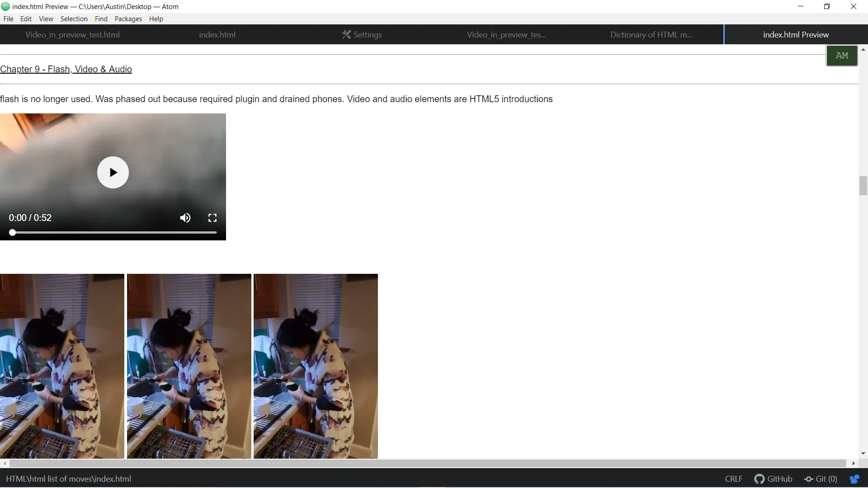Open the Packages menu
This screenshot has height=488, width=868.
pos(128,19)
